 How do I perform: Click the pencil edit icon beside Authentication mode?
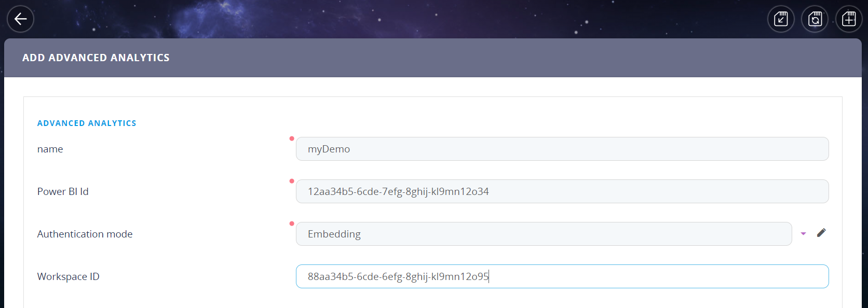point(821,233)
